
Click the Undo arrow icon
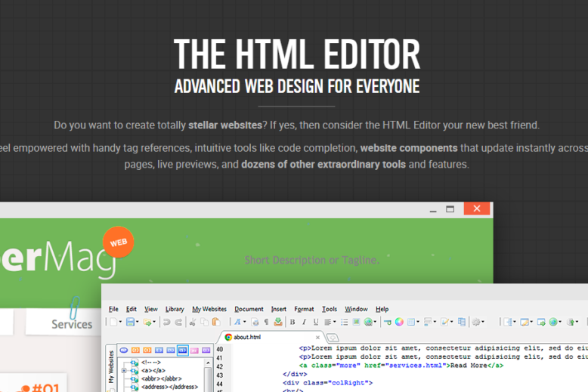pos(167,322)
